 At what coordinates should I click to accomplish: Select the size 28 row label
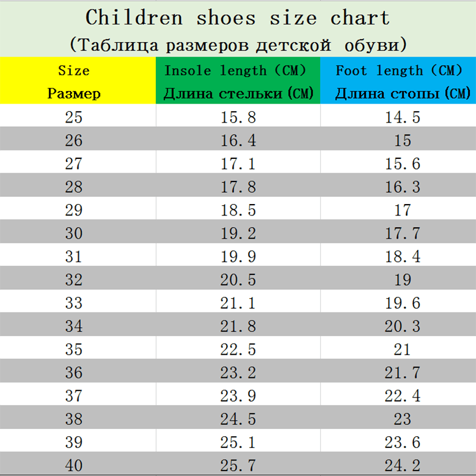coord(74,187)
